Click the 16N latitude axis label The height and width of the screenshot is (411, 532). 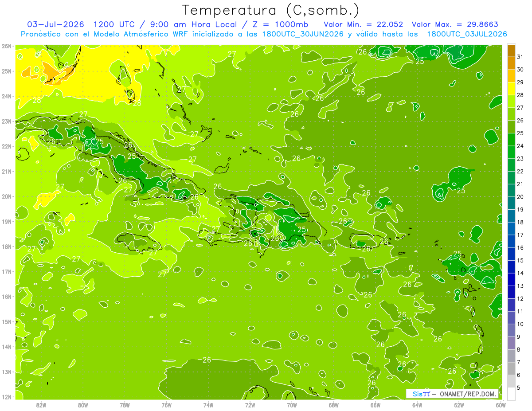[x=6, y=297]
